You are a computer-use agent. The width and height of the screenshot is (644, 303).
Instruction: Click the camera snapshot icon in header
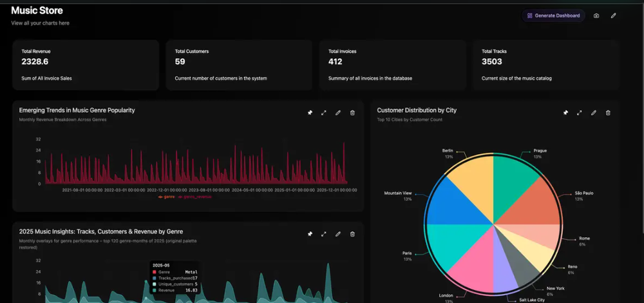(596, 15)
